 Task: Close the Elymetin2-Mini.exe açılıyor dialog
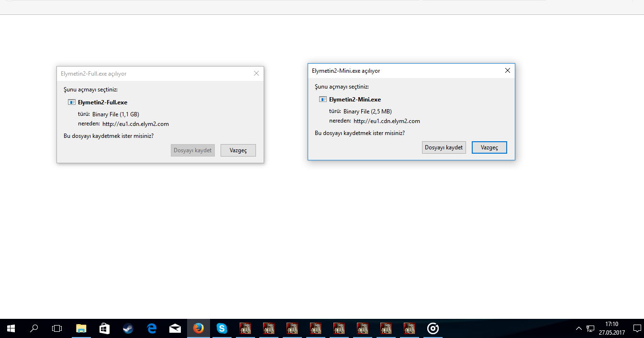[x=508, y=70]
